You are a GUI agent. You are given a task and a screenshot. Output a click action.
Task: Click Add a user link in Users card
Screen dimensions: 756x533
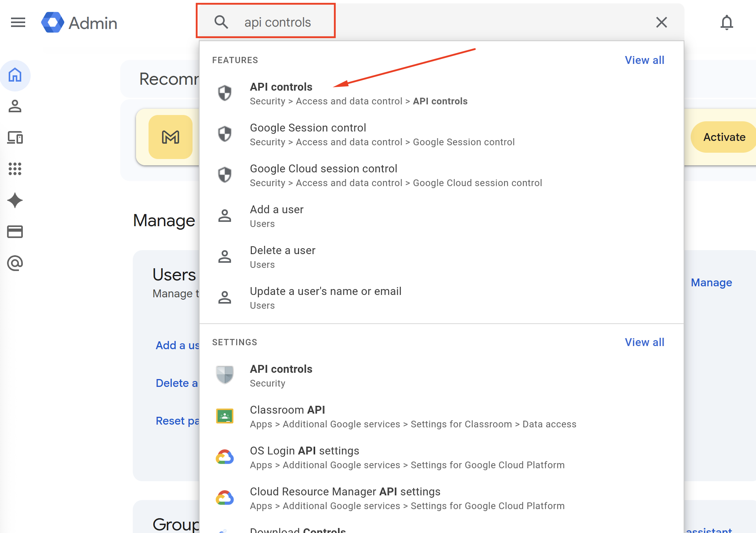pos(178,345)
